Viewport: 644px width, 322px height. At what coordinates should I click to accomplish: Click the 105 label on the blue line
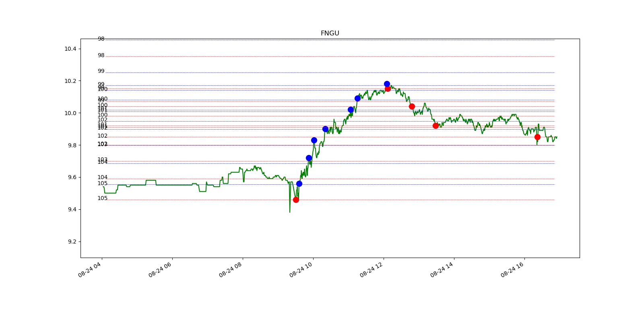pos(103,184)
